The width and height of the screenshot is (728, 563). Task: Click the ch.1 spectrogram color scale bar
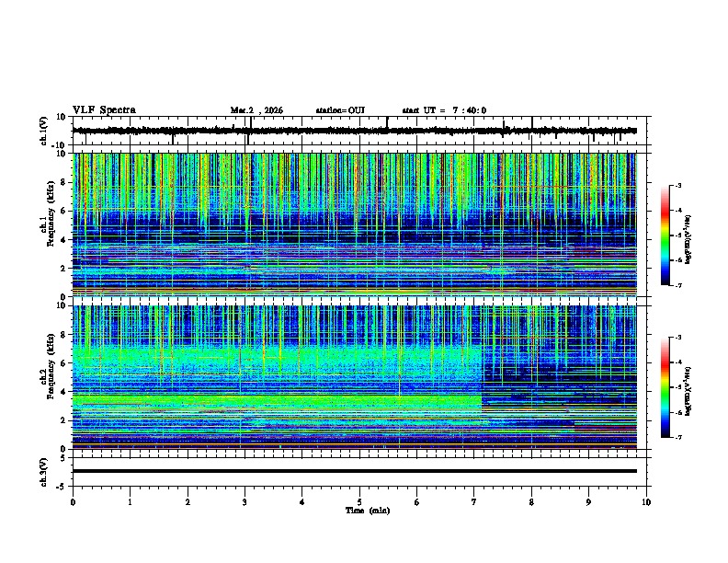(x=665, y=236)
